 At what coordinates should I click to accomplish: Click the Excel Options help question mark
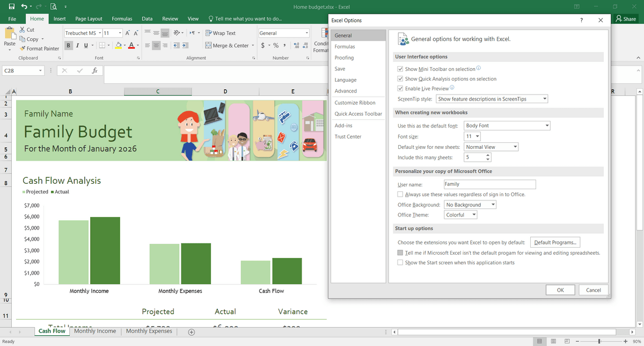pos(582,20)
